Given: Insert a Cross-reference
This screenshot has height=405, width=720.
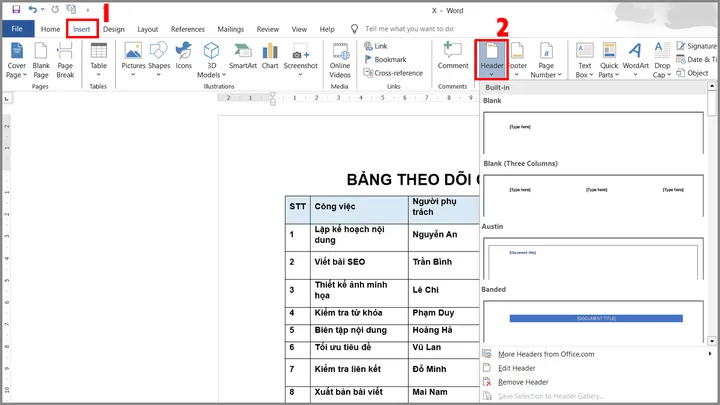Looking at the screenshot, I should [393, 73].
